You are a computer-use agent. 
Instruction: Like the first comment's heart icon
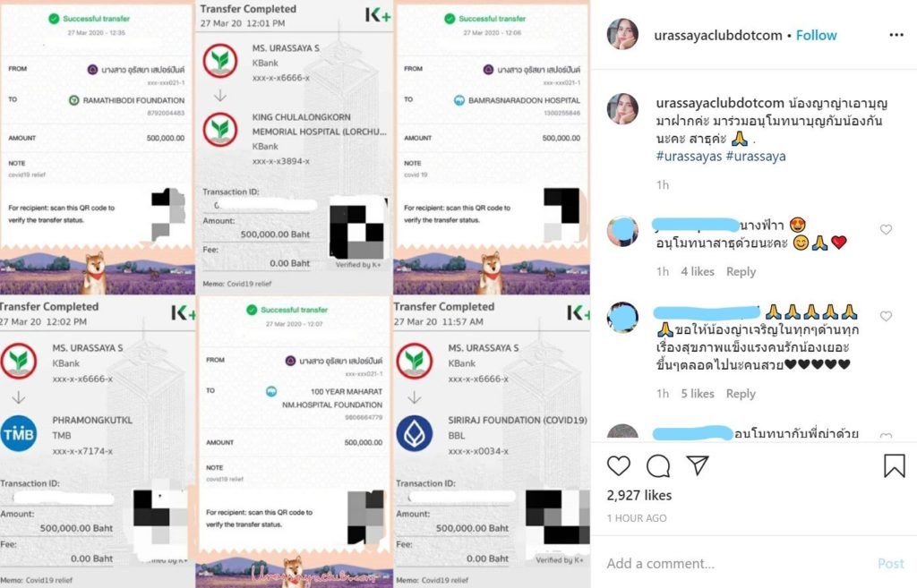(x=886, y=230)
